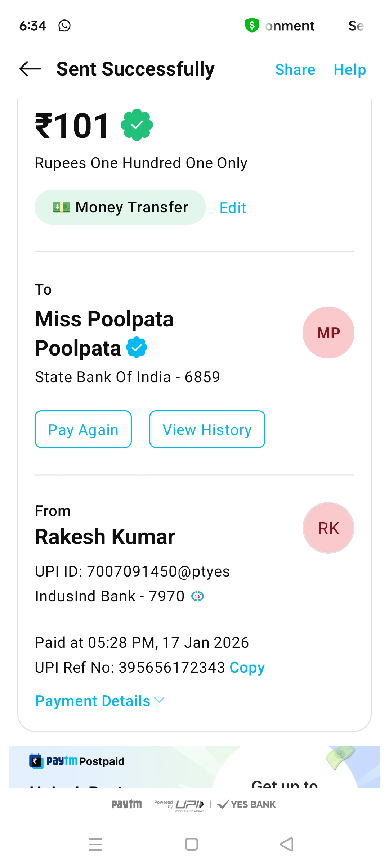The height and width of the screenshot is (868, 389).
Task: Open the Help option
Action: (349, 69)
